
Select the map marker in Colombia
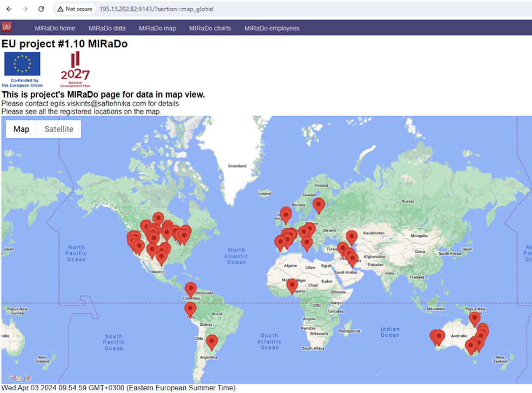191,290
